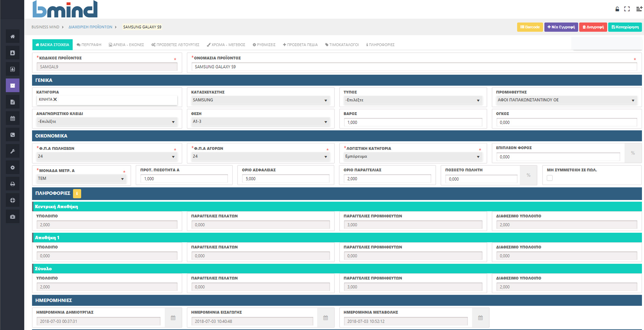Click the ΚΑΤΗΓΟΡΙΑ tag input field
The image size is (644, 330).
coord(107,100)
